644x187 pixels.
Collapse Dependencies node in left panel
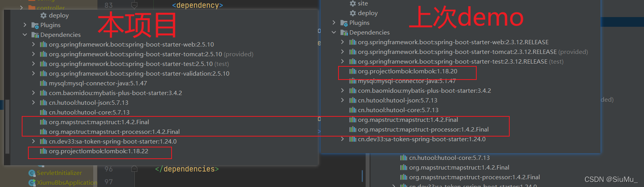[x=25, y=35]
